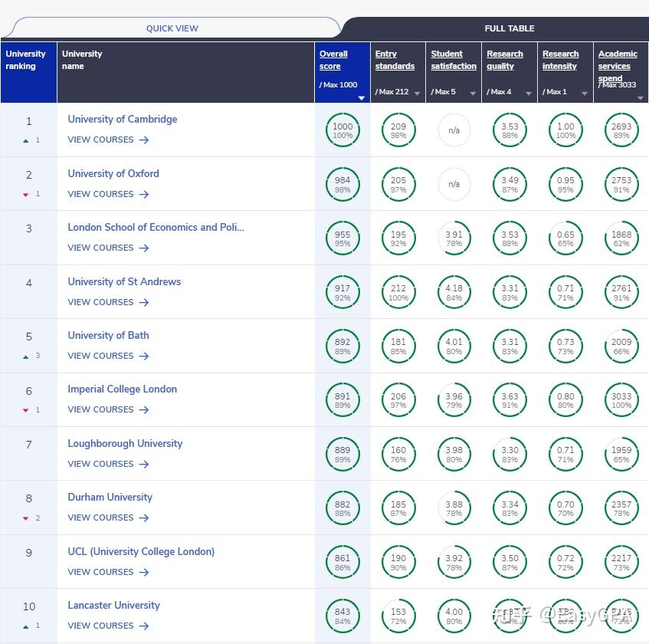This screenshot has height=644, width=649.
Task: Open London School of Economics link
Action: click(156, 227)
